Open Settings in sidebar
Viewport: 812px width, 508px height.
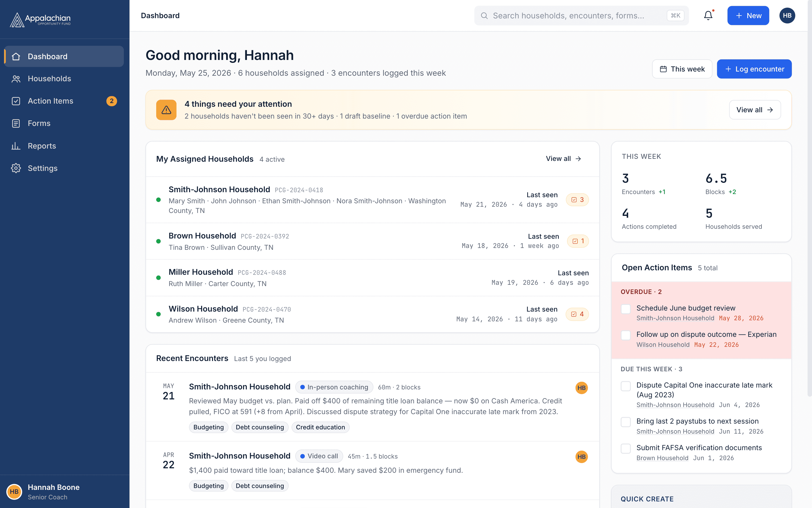[64, 168]
